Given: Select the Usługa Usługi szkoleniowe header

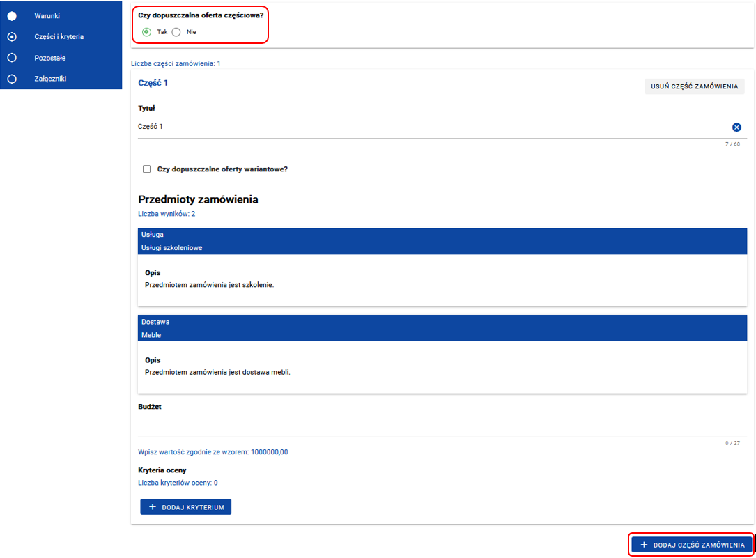Looking at the screenshot, I should click(x=442, y=241).
